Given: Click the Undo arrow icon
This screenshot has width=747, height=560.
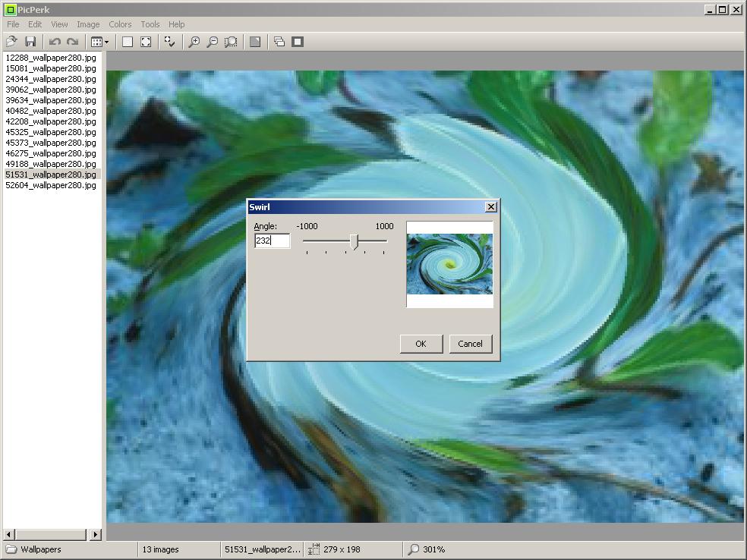Looking at the screenshot, I should point(55,42).
